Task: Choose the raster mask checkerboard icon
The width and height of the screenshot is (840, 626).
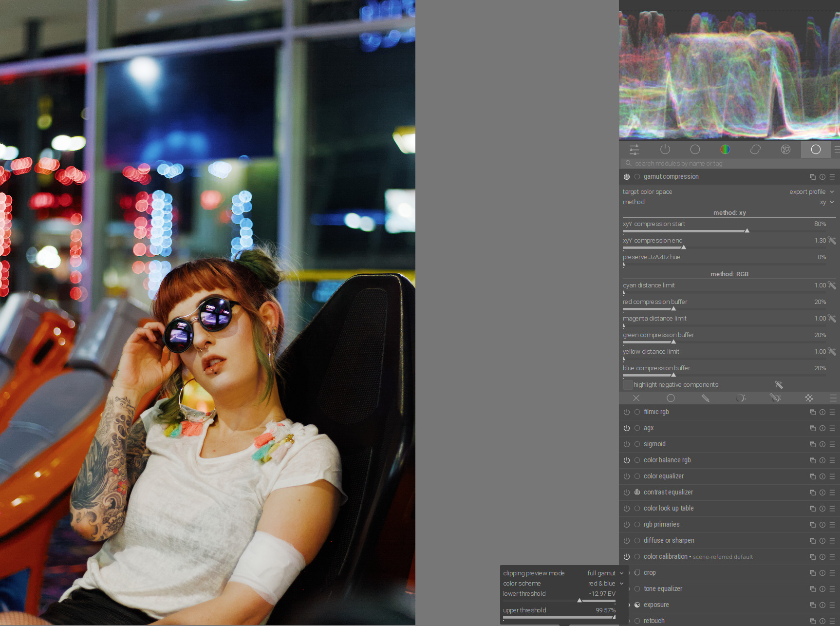Action: 809,398
